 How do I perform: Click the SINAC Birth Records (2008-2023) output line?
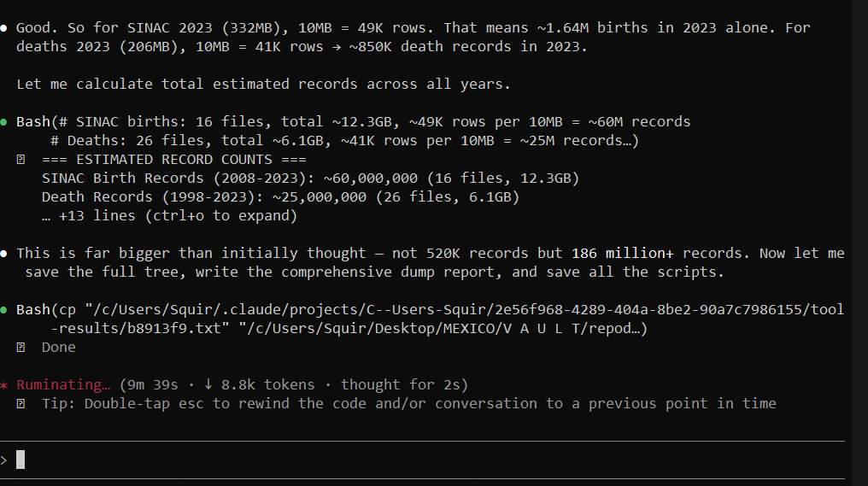tap(311, 179)
